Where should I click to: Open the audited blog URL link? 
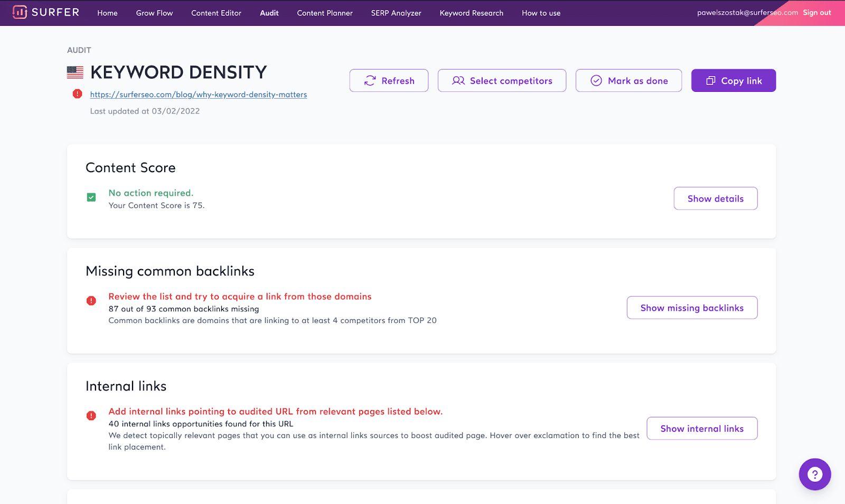click(x=199, y=94)
